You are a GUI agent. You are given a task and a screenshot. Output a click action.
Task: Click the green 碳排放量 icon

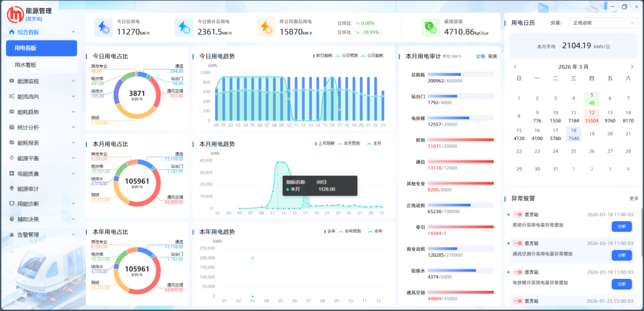point(431,27)
